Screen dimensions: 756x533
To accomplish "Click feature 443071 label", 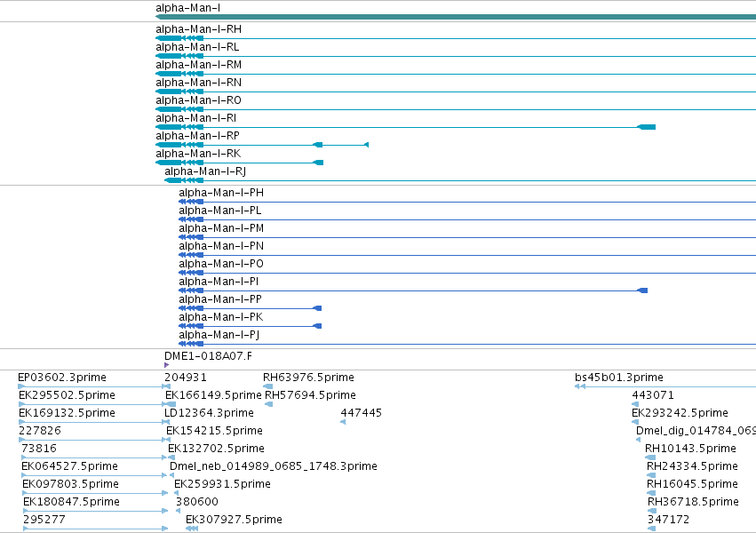I will [x=653, y=395].
